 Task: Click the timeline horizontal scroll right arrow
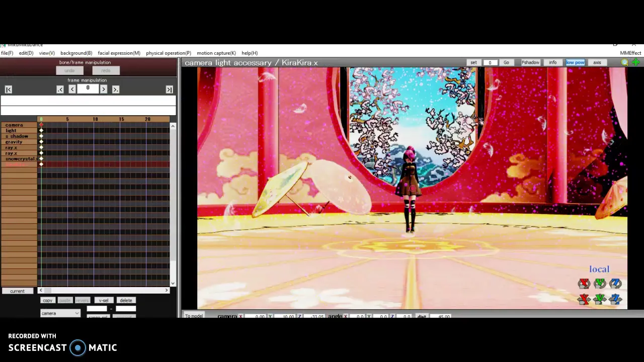[x=167, y=290]
